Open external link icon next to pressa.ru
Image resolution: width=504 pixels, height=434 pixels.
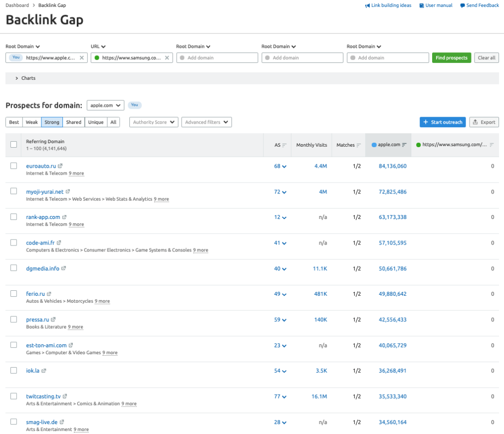(53, 319)
